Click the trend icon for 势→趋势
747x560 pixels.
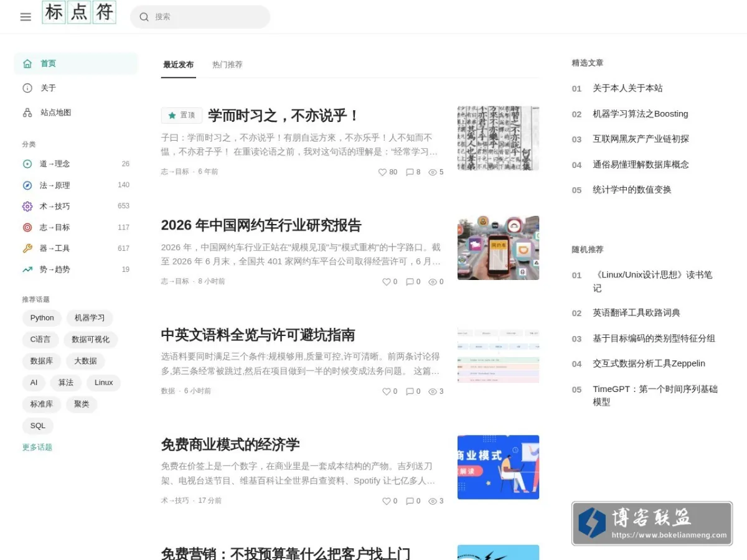tap(27, 269)
